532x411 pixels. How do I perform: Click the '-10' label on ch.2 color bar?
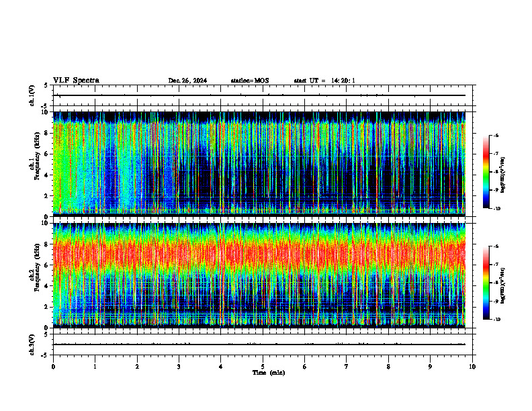coord(496,320)
